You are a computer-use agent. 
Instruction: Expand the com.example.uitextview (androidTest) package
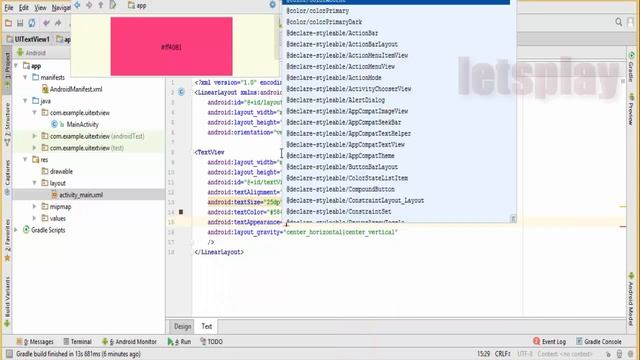[35, 136]
